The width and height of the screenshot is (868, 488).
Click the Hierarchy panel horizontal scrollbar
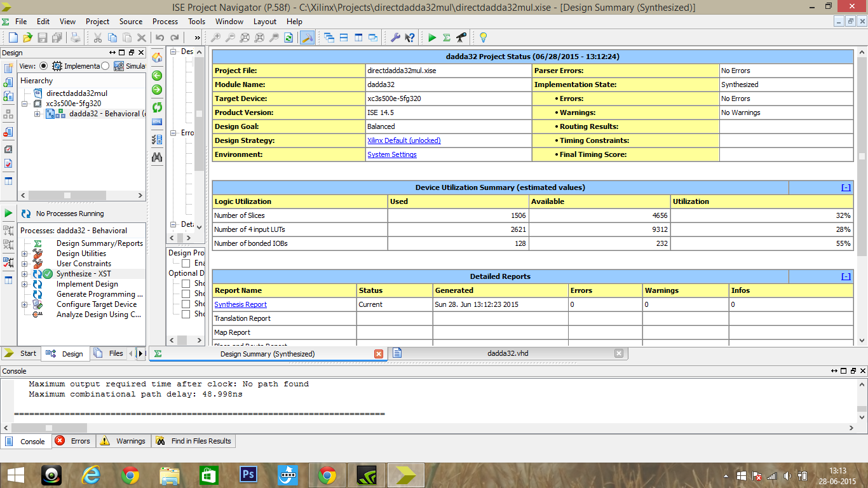[81, 196]
